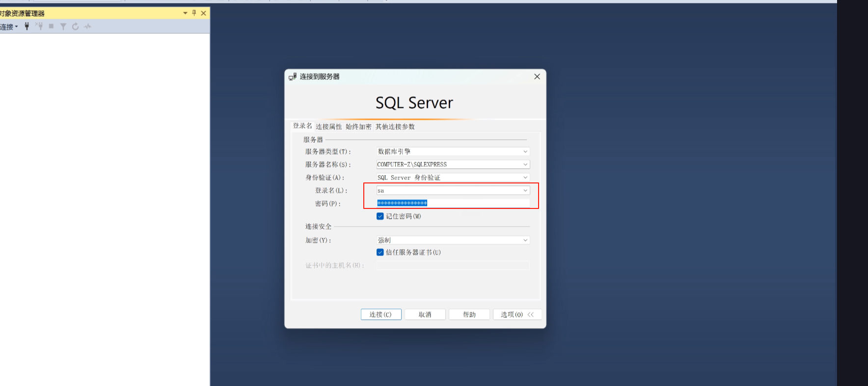Click the 服务器类型(T) label
The image size is (868, 386).
pyautogui.click(x=328, y=152)
